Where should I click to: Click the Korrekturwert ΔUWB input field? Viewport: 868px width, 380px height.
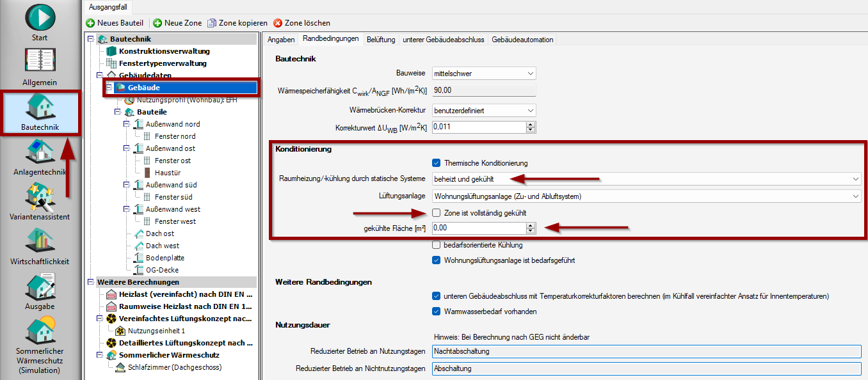[x=478, y=127]
